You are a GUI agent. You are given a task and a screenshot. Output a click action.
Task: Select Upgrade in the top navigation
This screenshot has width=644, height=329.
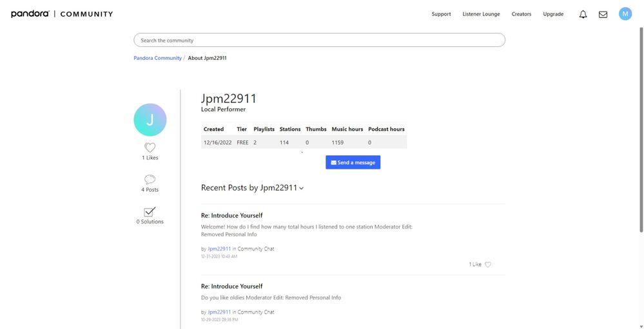[553, 14]
